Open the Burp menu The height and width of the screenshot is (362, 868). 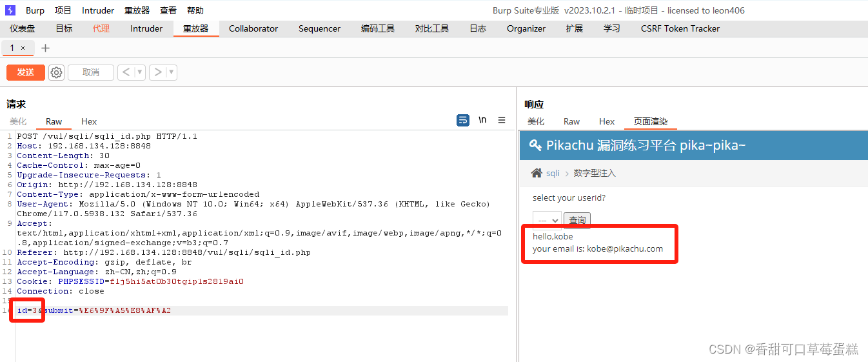35,10
